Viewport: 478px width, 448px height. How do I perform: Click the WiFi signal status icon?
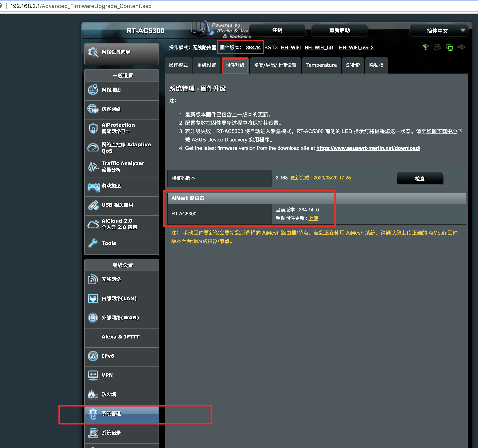pos(425,47)
